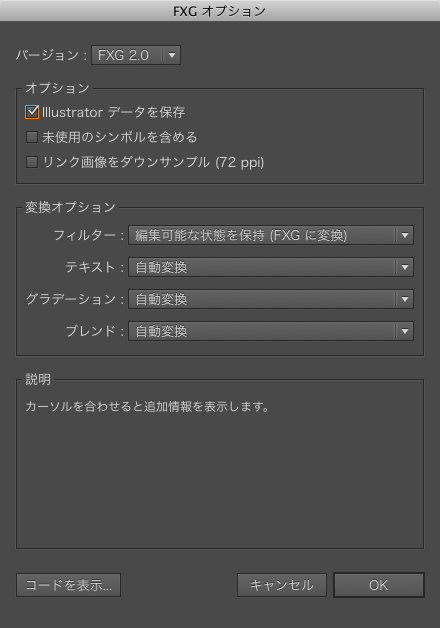Click the label text 未使用のシンボルを含める
440x628 pixels.
120,137
